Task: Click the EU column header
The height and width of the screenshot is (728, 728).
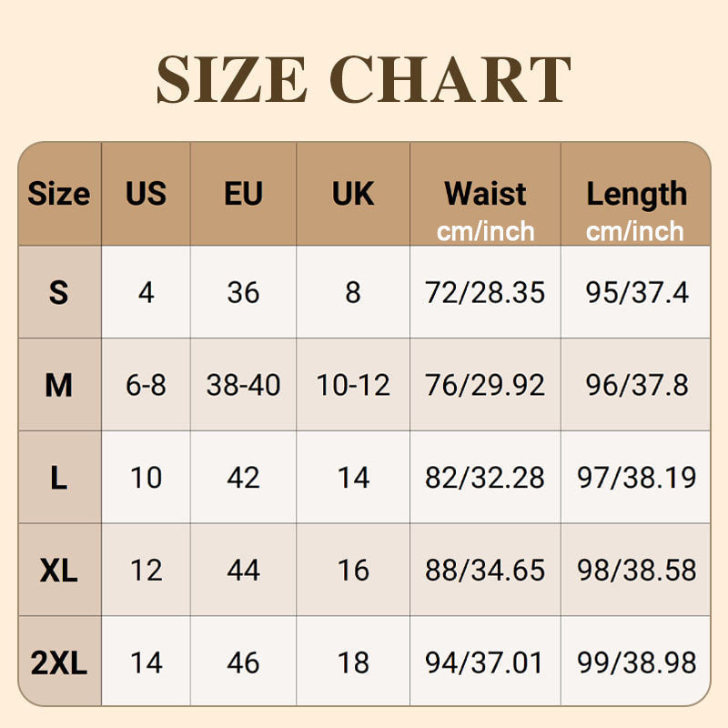Action: tap(243, 194)
